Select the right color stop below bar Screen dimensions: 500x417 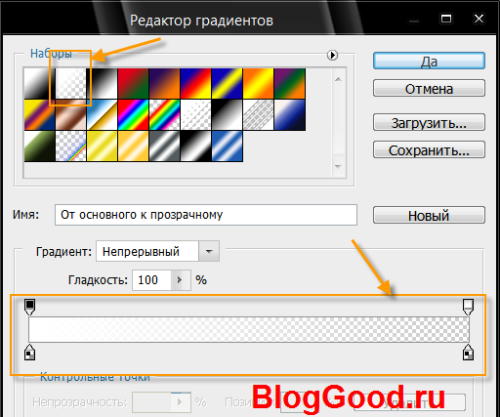point(468,353)
